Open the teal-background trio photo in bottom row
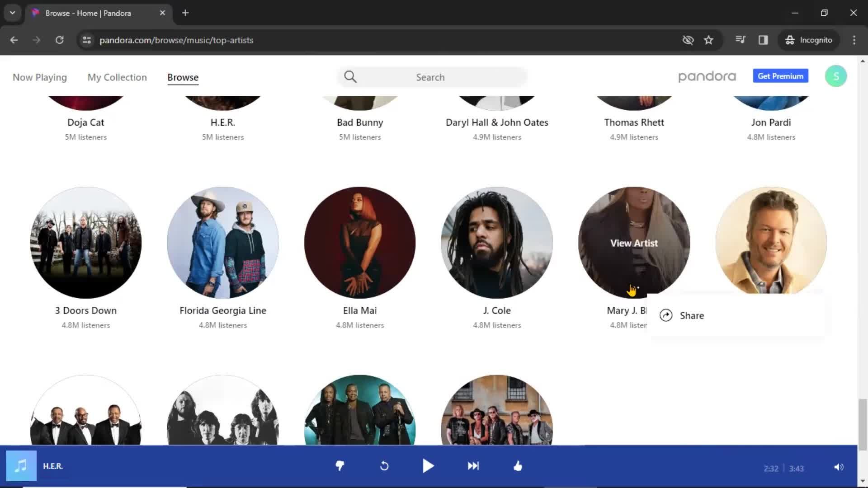 pyautogui.click(x=360, y=410)
